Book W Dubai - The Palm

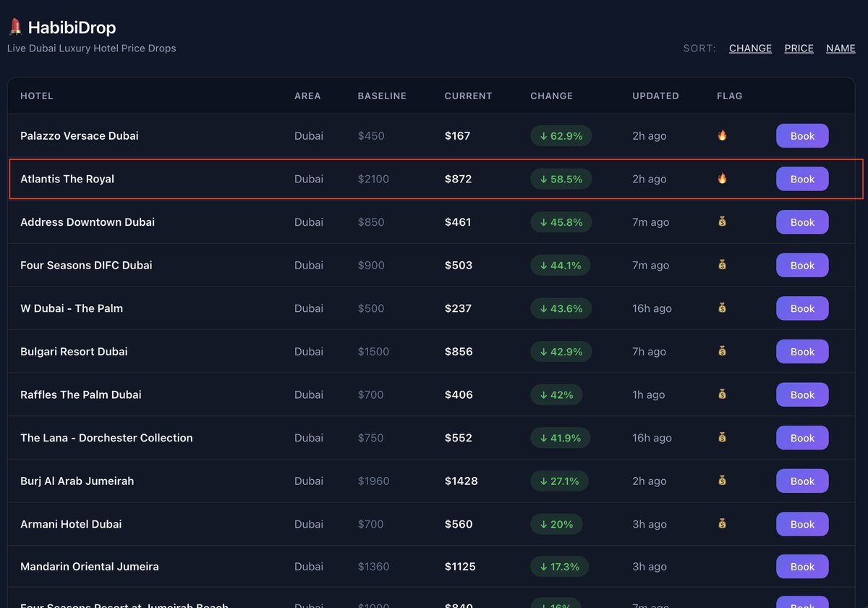802,308
